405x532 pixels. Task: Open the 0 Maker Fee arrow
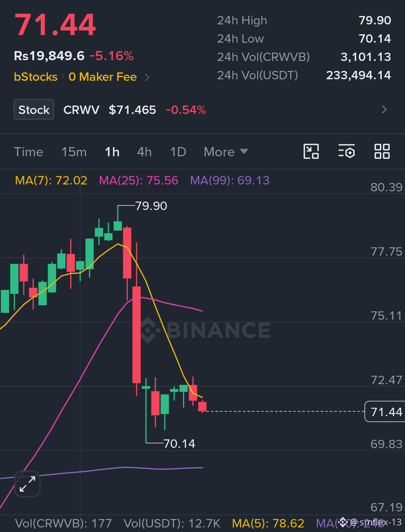point(147,77)
